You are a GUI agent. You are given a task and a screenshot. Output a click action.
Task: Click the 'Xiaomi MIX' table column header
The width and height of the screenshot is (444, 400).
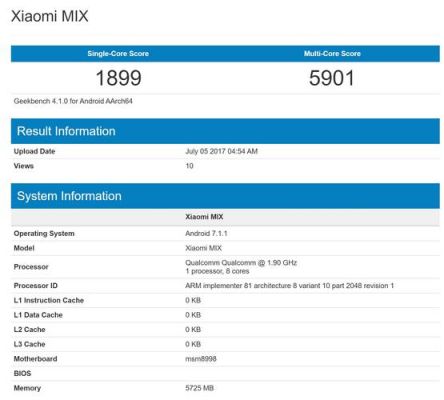click(204, 217)
